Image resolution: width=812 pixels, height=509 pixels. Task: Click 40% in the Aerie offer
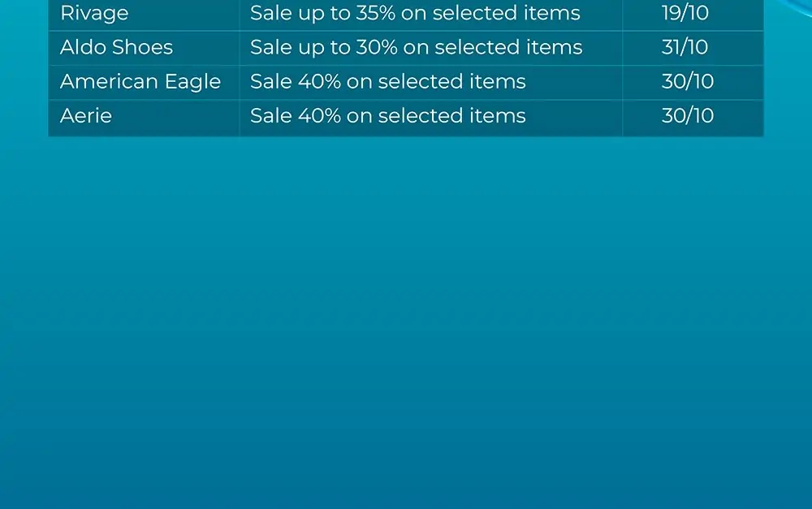[319, 115]
